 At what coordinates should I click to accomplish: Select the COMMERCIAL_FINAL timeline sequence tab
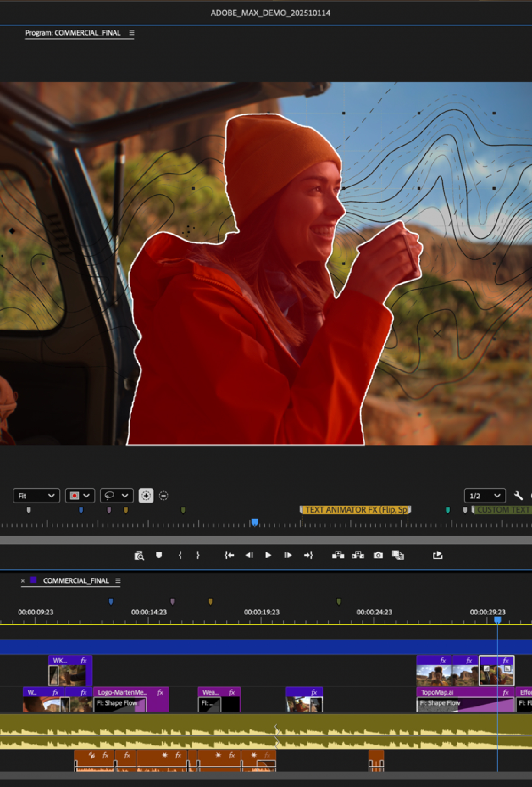pos(76,580)
